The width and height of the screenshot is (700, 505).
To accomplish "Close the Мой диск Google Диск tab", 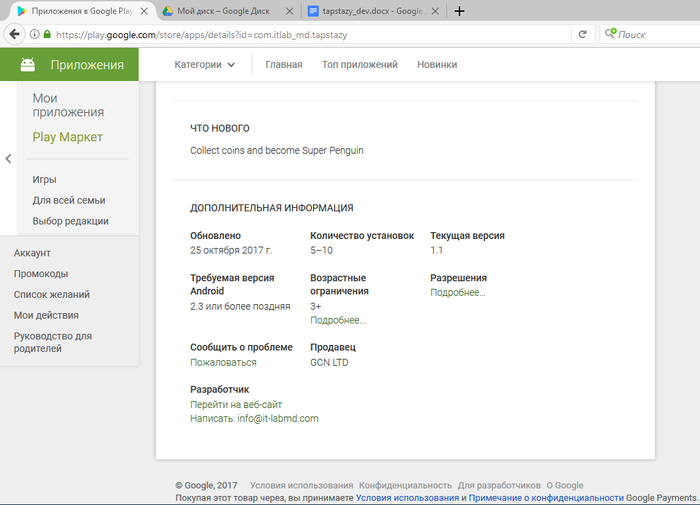I will [291, 11].
